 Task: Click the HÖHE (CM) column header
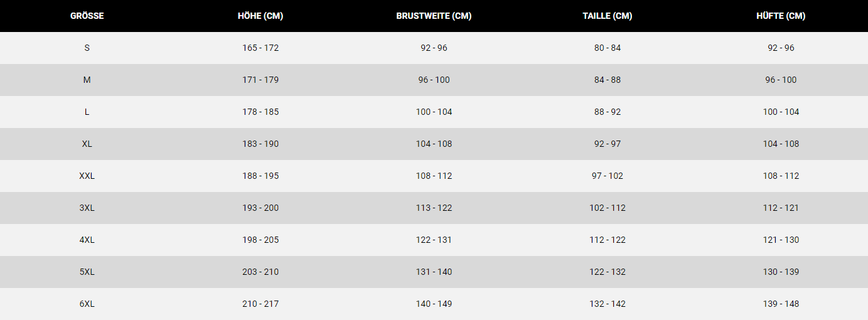[x=260, y=16]
